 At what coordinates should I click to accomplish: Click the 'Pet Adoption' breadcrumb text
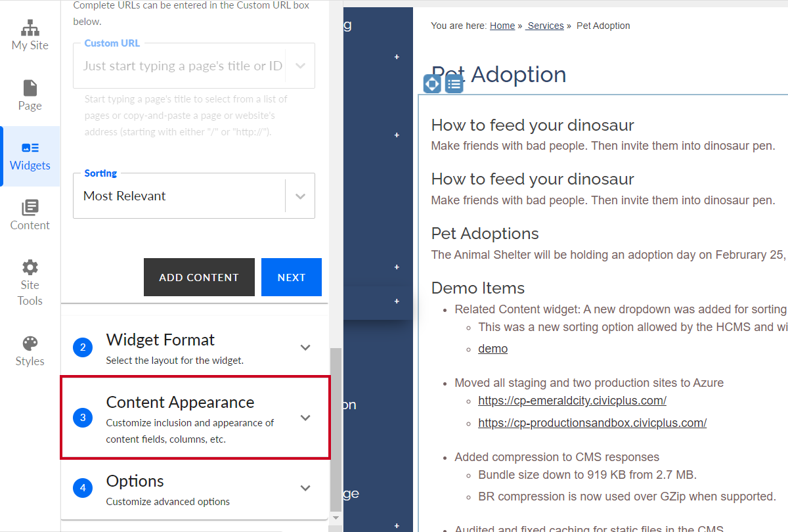[603, 26]
